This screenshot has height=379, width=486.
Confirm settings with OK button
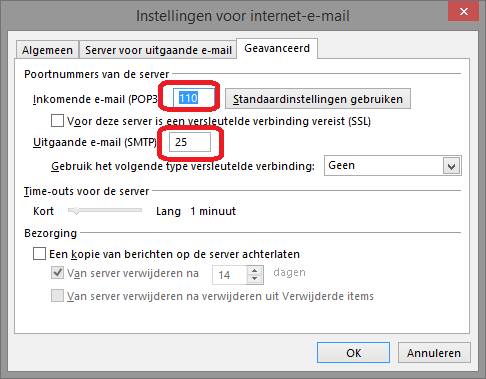coord(353,353)
